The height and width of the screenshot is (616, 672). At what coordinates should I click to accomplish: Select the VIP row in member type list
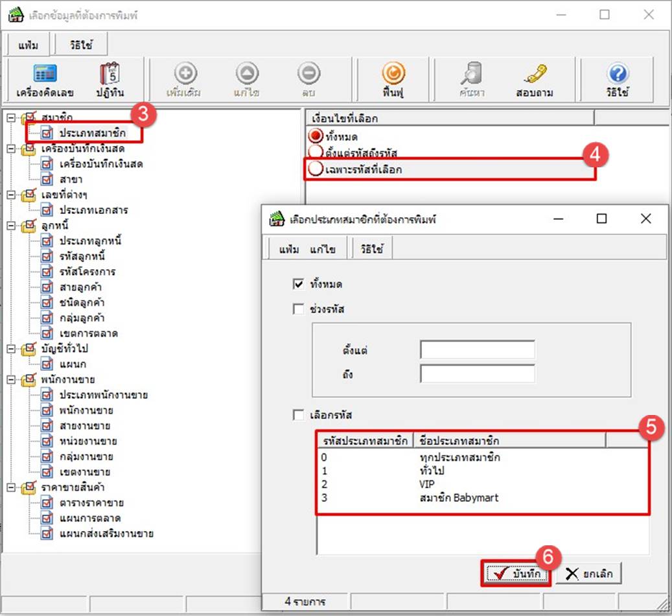tap(426, 484)
